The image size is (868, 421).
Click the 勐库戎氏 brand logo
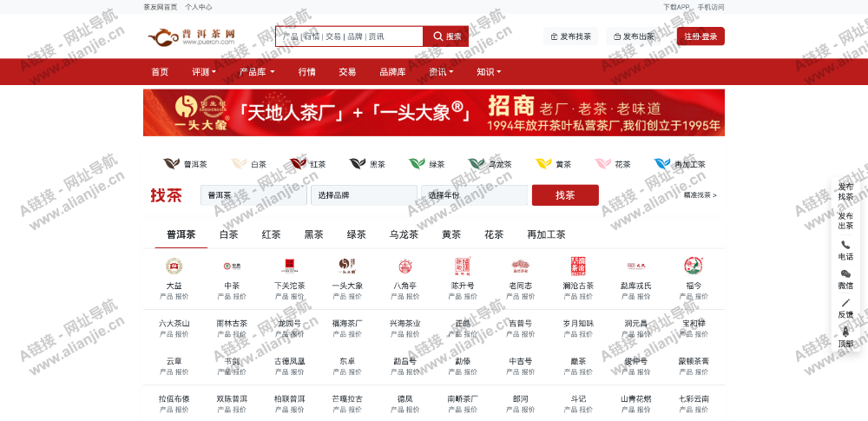click(635, 266)
